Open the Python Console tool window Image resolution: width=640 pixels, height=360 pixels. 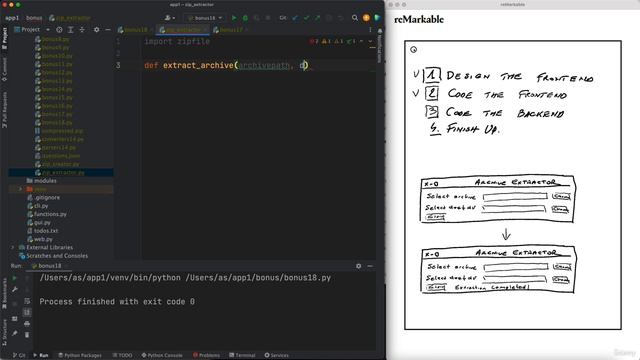coord(162,356)
